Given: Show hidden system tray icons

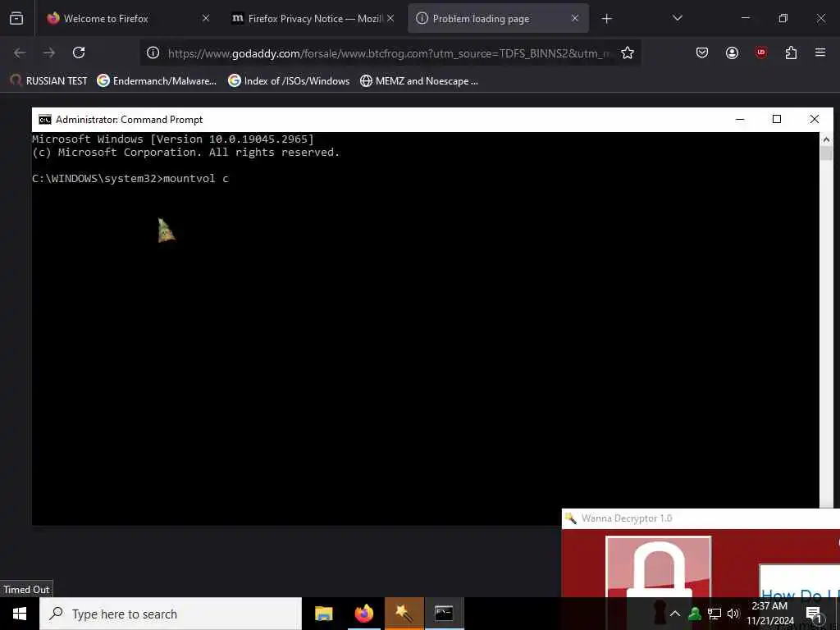Looking at the screenshot, I should 675,614.
